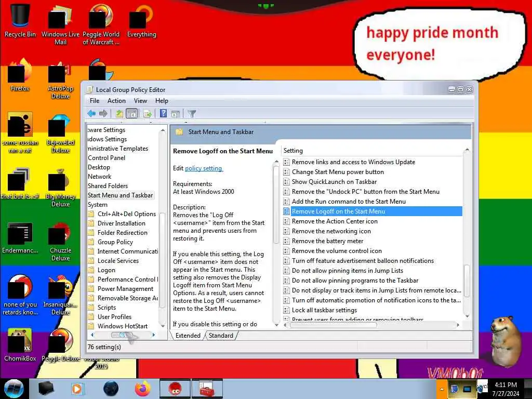Click the Power Management folder icon
The image size is (532, 399).
click(x=91, y=289)
